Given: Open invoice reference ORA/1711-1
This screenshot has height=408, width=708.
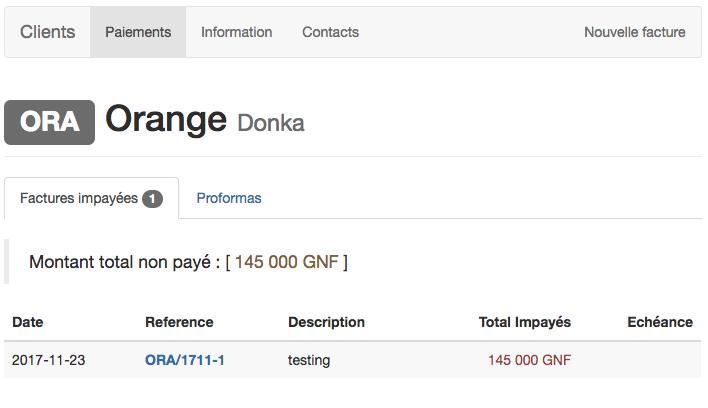Looking at the screenshot, I should click(x=185, y=360).
